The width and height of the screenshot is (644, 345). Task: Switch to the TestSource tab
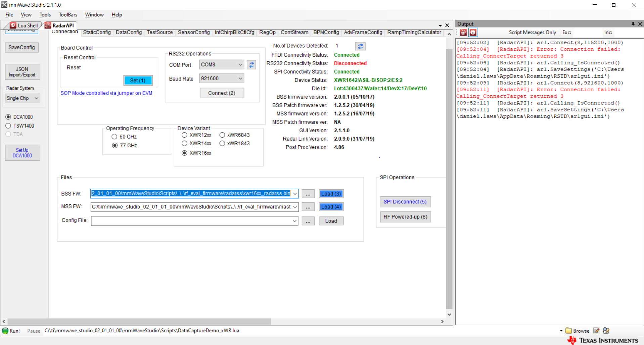pos(159,32)
